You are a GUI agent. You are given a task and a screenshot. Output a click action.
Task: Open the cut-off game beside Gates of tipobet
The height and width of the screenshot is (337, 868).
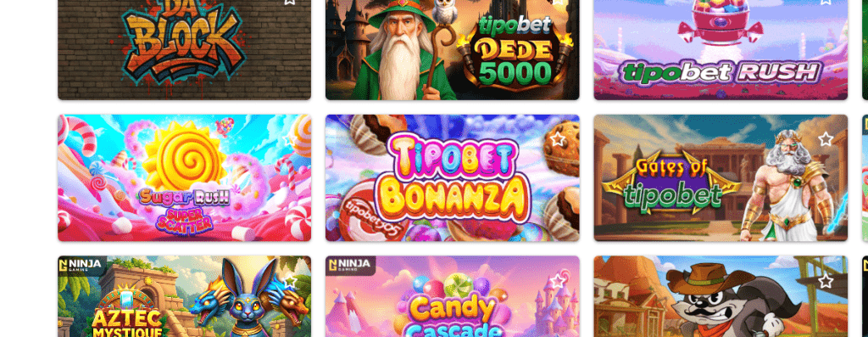[865, 178]
